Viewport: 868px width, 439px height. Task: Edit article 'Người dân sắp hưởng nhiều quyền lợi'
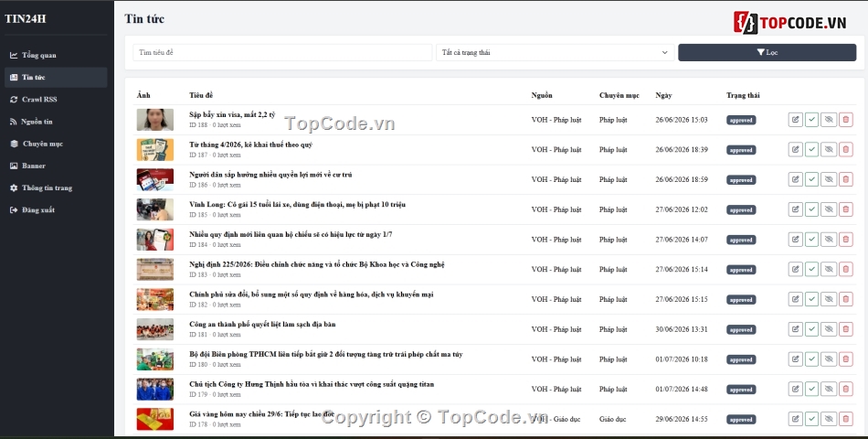point(795,179)
